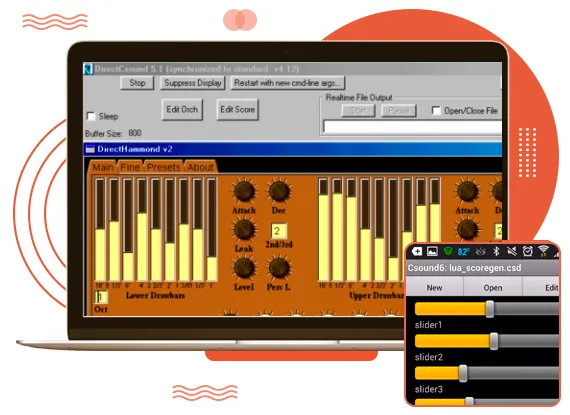Toggle the Open/Close File checkbox
This screenshot has width=570, height=415.
(436, 110)
